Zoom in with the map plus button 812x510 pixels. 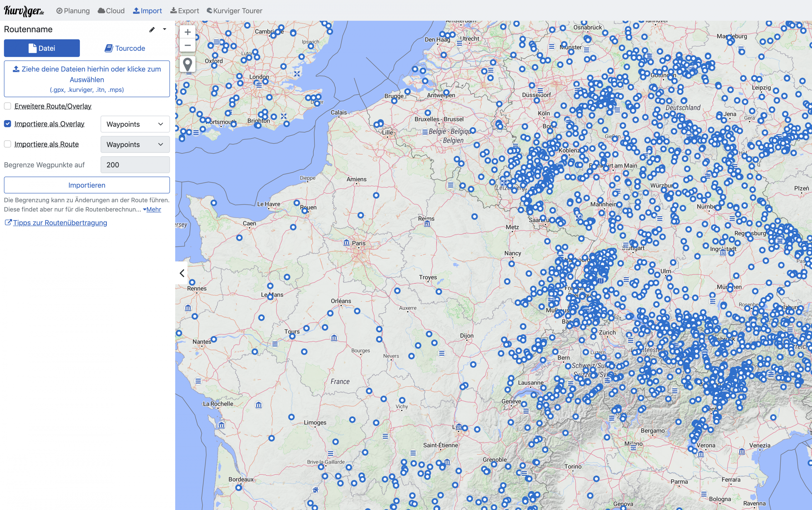coord(188,32)
